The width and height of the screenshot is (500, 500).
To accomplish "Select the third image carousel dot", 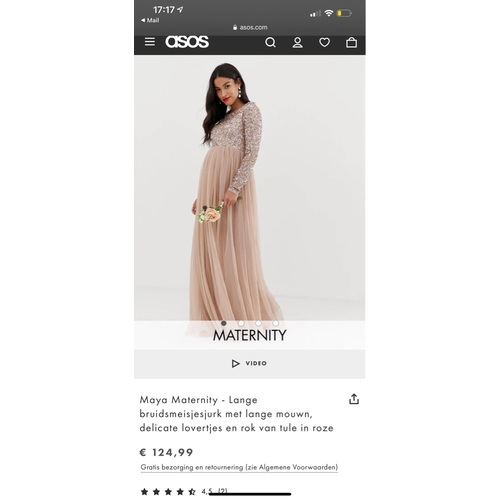I will (258, 323).
